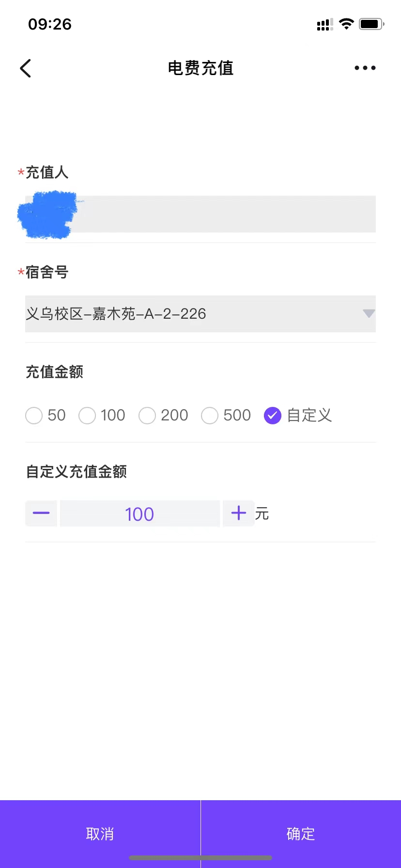Tap the battery status icon
The height and width of the screenshot is (868, 401).
371,24
